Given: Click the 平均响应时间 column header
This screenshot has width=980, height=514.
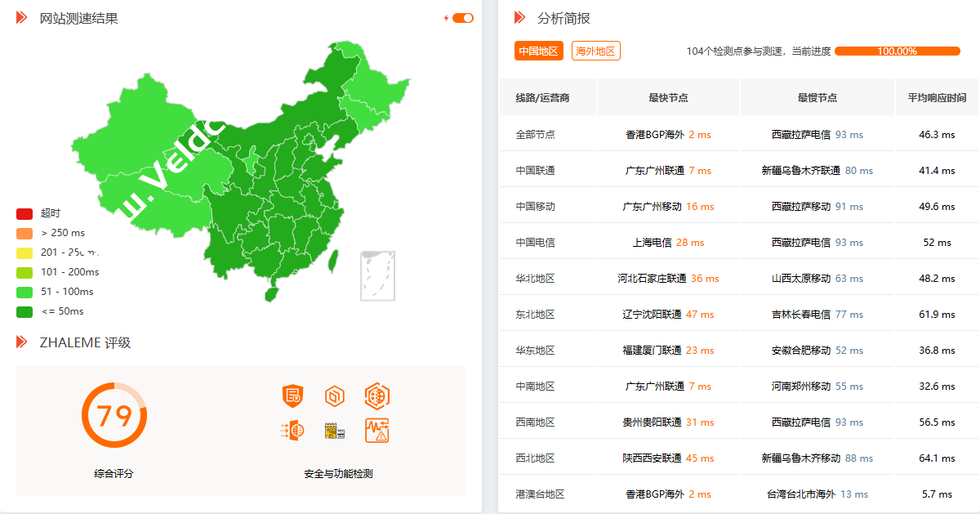Looking at the screenshot, I should click(x=937, y=98).
